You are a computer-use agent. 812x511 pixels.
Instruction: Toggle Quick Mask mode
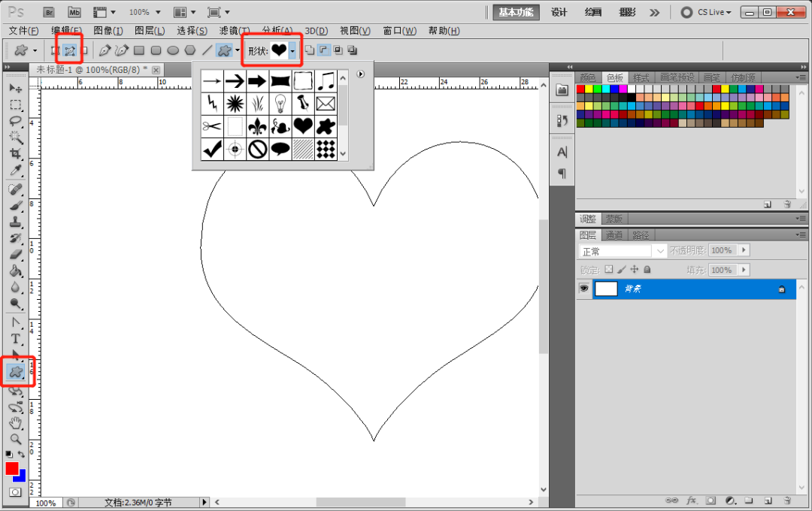click(16, 492)
